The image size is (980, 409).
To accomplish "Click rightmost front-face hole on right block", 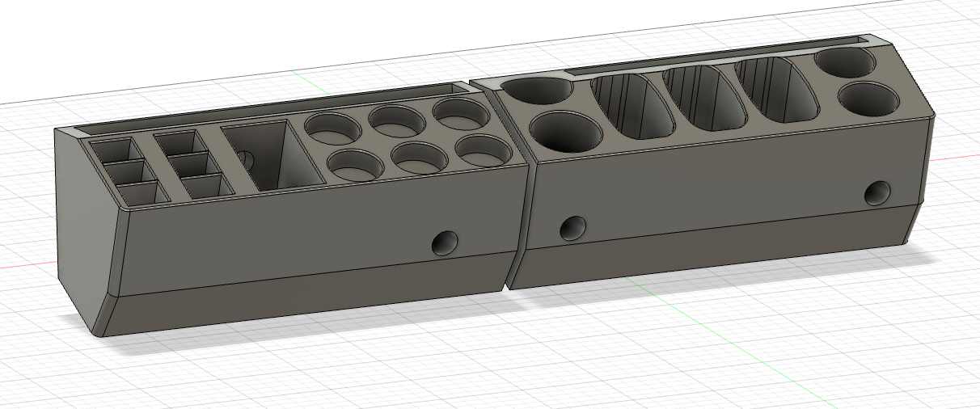I will 876,193.
